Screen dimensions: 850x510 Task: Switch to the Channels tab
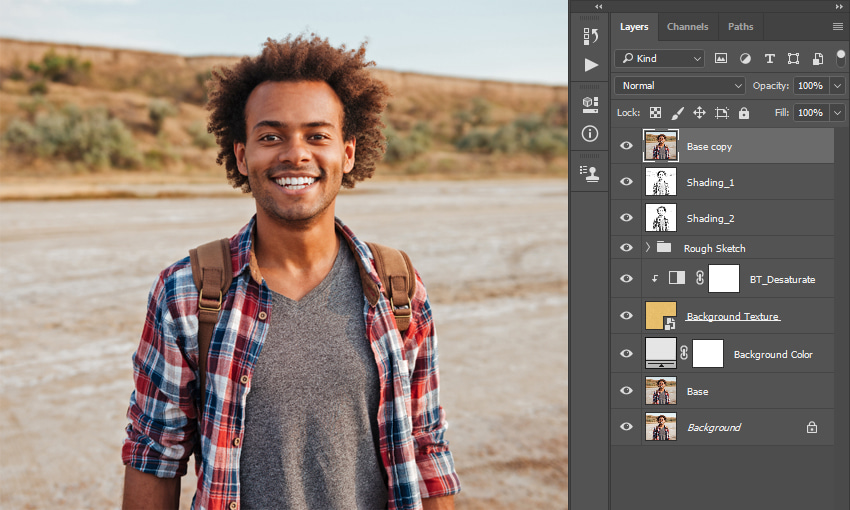coord(687,27)
